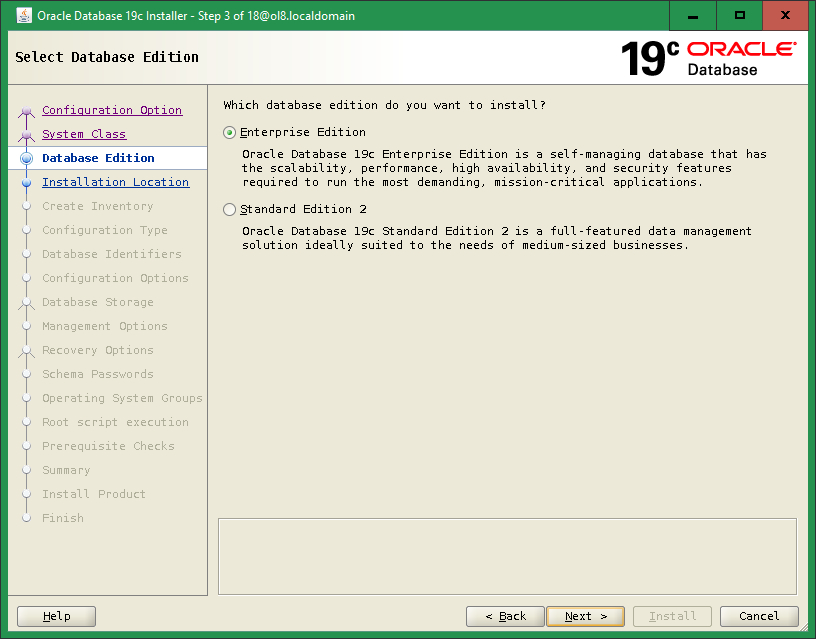Image resolution: width=816 pixels, height=639 pixels.
Task: Click the Database Identifiers step text
Action: tap(112, 254)
